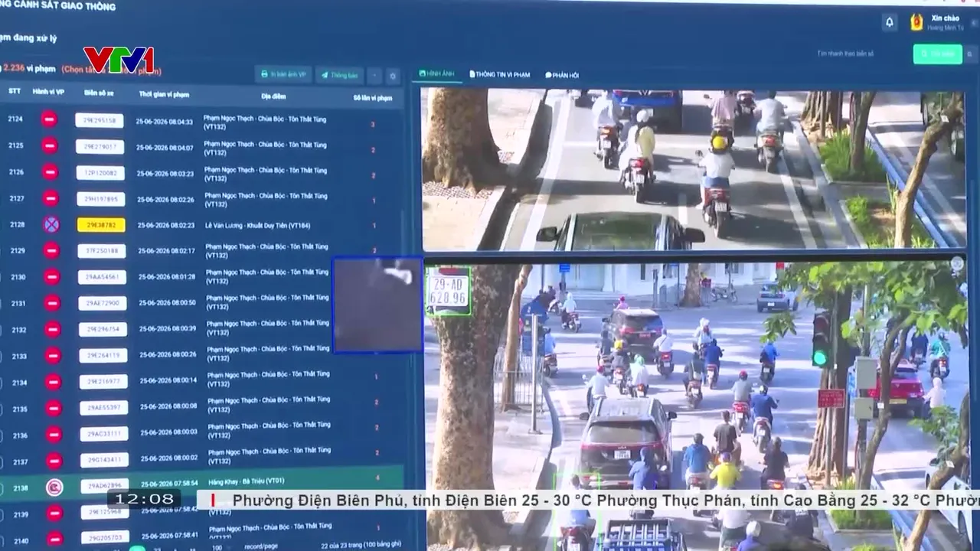This screenshot has width=980, height=551.
Task: Click the violation icon in row 2140
Action: (54, 539)
